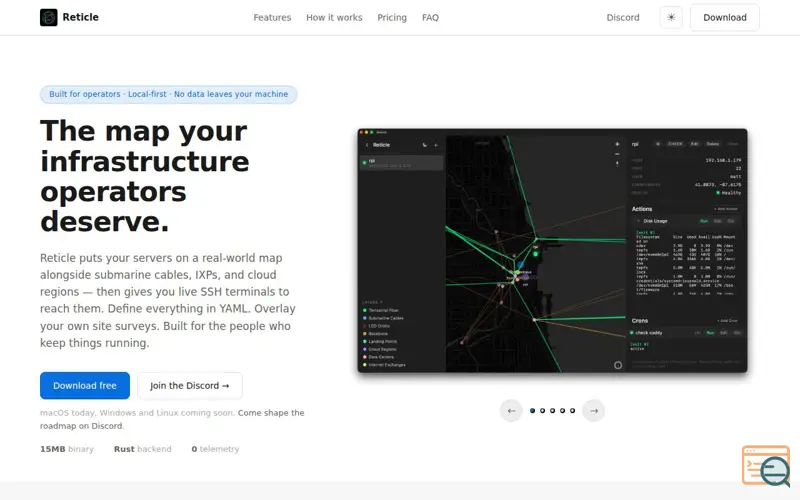Select the fifth carousel dot

pos(572,411)
